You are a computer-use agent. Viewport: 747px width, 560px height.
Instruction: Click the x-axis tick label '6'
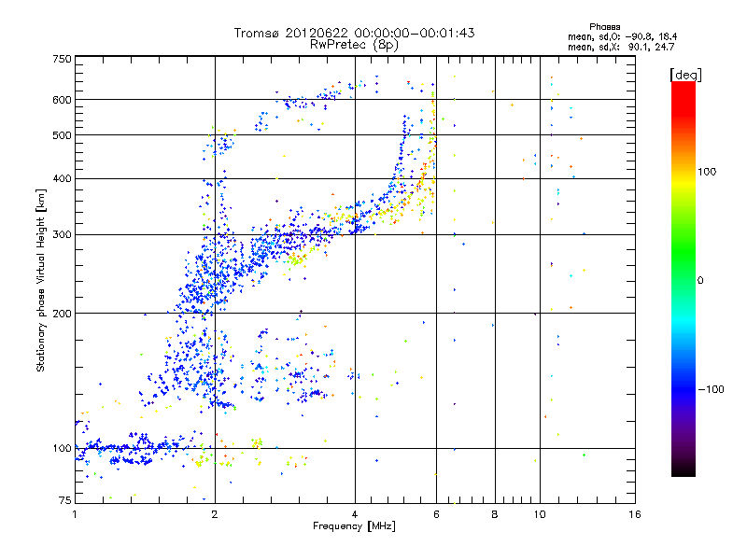436,514
